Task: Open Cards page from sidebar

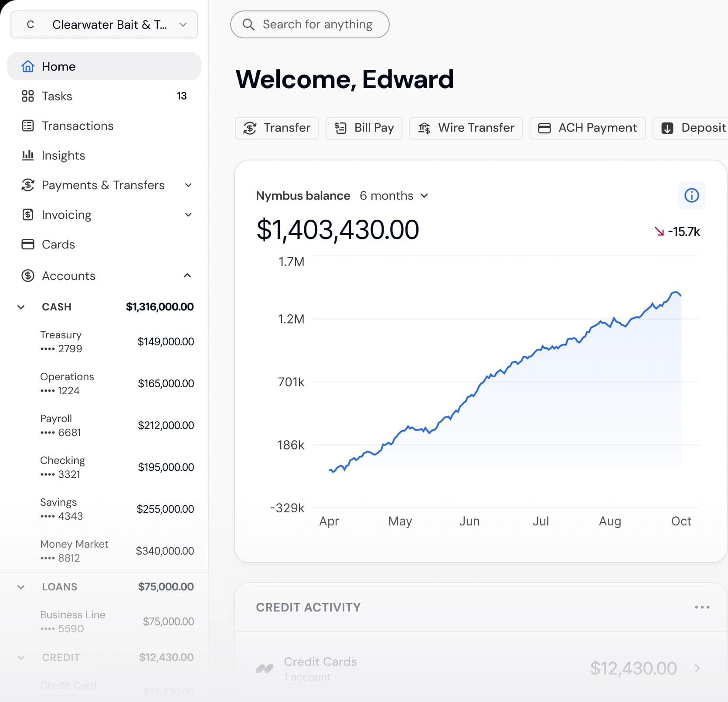Action: 104,244
